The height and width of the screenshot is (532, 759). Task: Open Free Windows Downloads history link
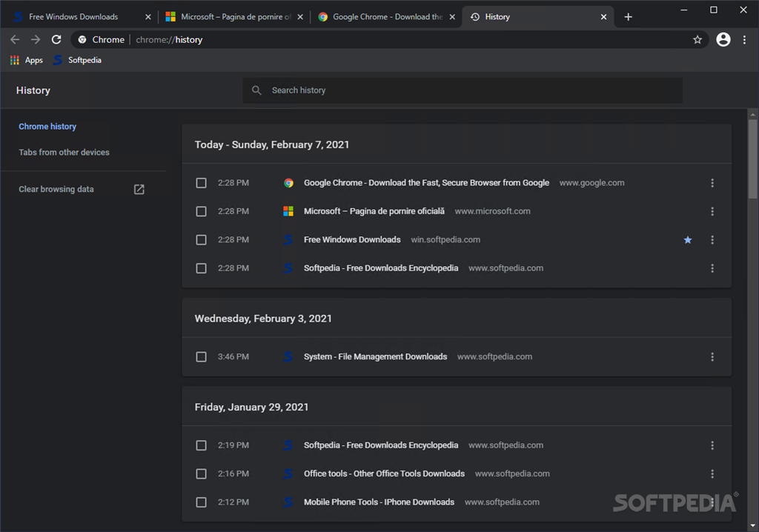(x=352, y=239)
